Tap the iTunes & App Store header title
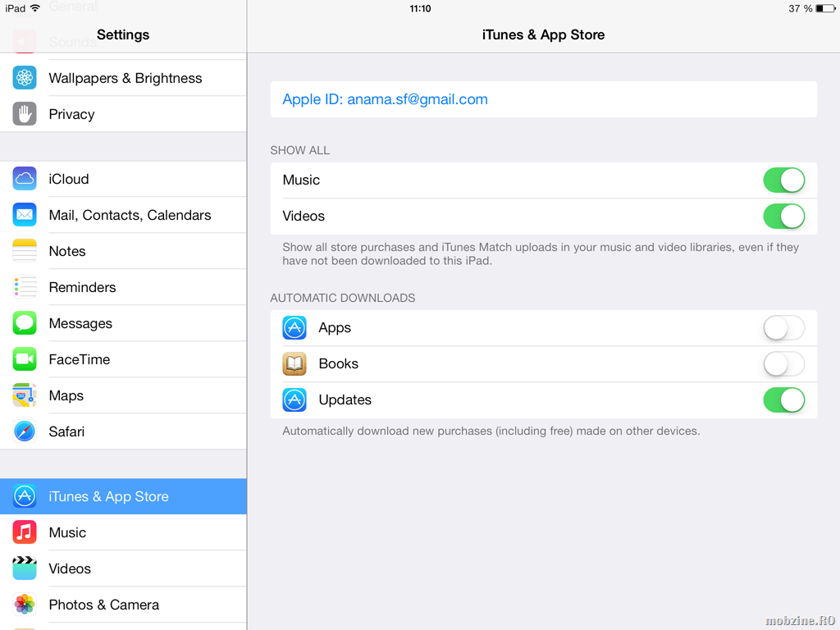Viewport: 840px width, 630px height. click(x=543, y=34)
